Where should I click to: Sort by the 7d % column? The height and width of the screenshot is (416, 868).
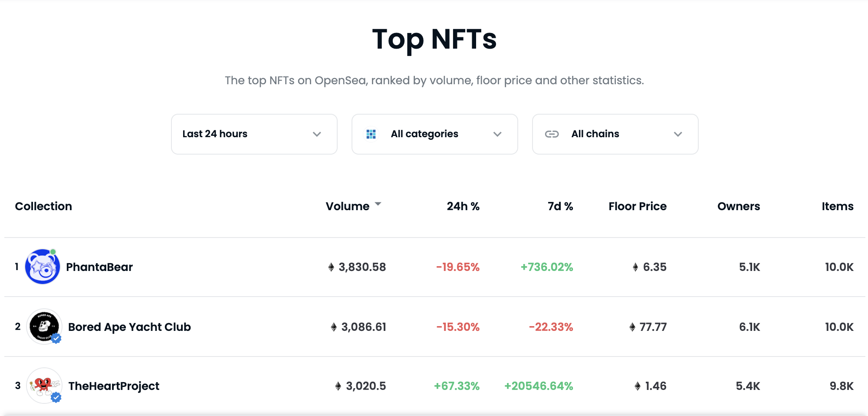click(560, 206)
